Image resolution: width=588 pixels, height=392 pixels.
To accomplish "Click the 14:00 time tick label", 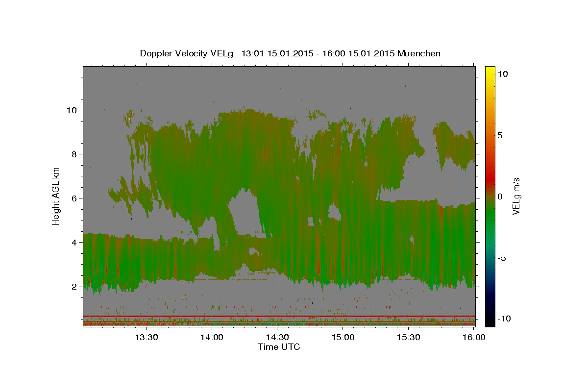I will [212, 337].
